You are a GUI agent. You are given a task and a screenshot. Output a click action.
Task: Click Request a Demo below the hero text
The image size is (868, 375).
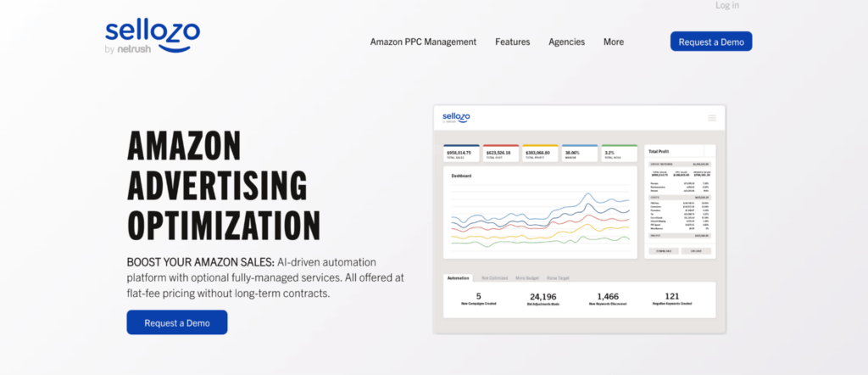coord(177,322)
